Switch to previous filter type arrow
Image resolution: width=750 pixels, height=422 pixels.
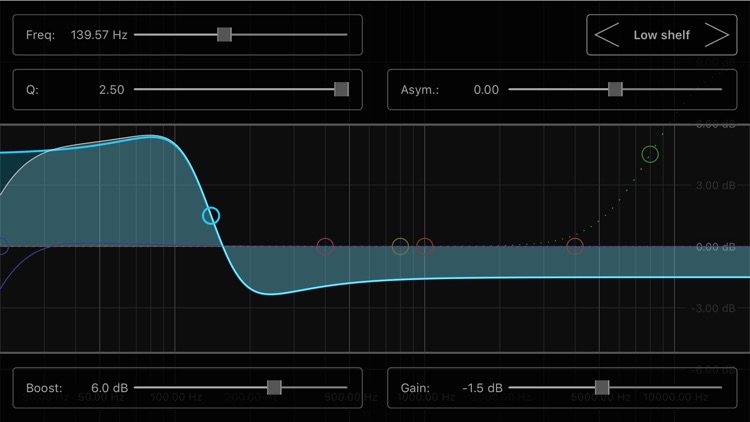tap(607, 34)
